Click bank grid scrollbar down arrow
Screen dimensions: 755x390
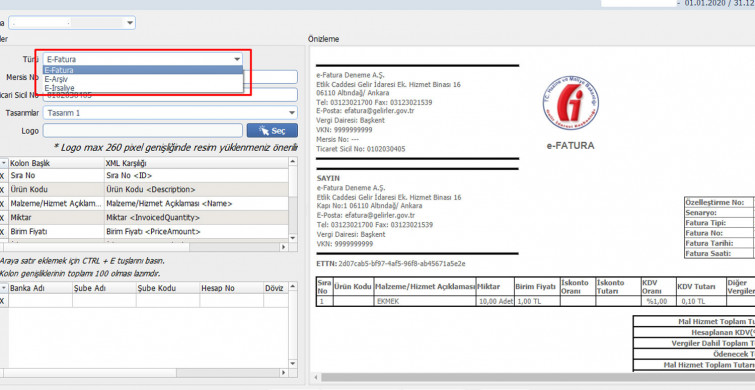tap(293, 364)
